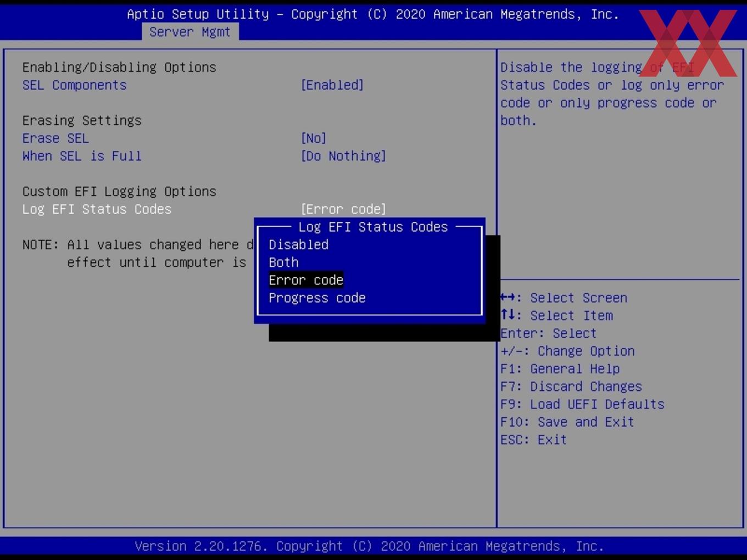Change Erase SEL No value
747x560 pixels.
(x=314, y=138)
